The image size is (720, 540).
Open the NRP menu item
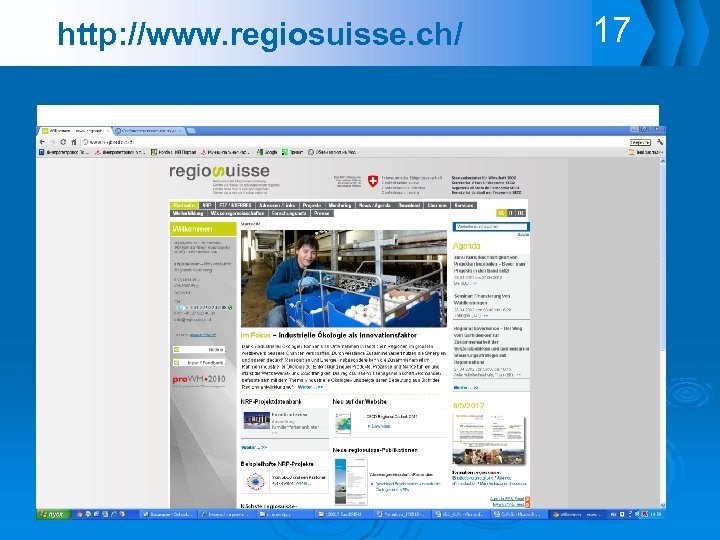point(207,205)
